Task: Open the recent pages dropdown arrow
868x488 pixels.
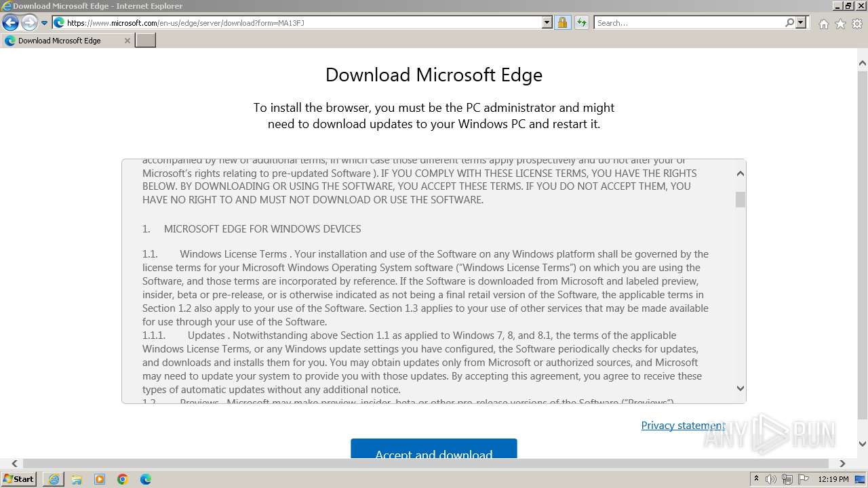Action: pos(45,23)
